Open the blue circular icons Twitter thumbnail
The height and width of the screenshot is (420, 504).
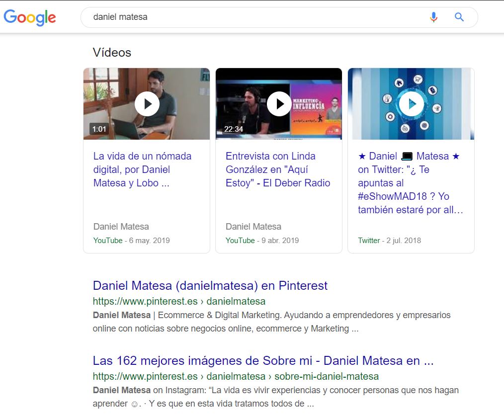coord(411,104)
